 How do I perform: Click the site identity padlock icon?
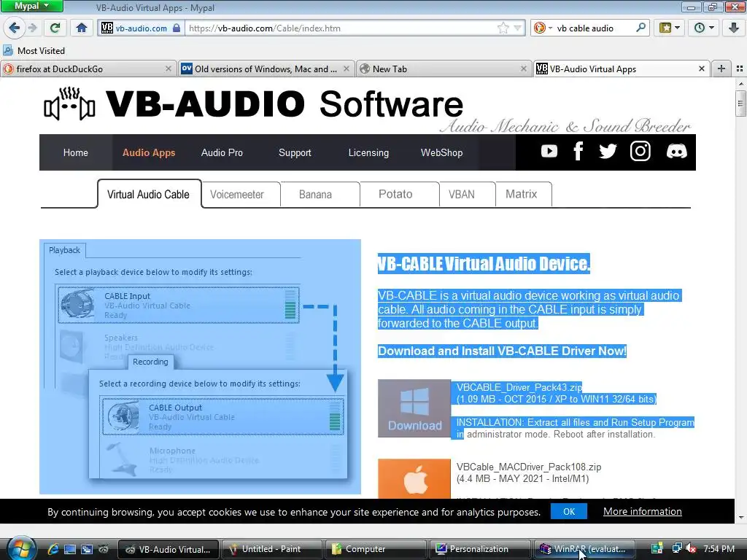point(177,28)
